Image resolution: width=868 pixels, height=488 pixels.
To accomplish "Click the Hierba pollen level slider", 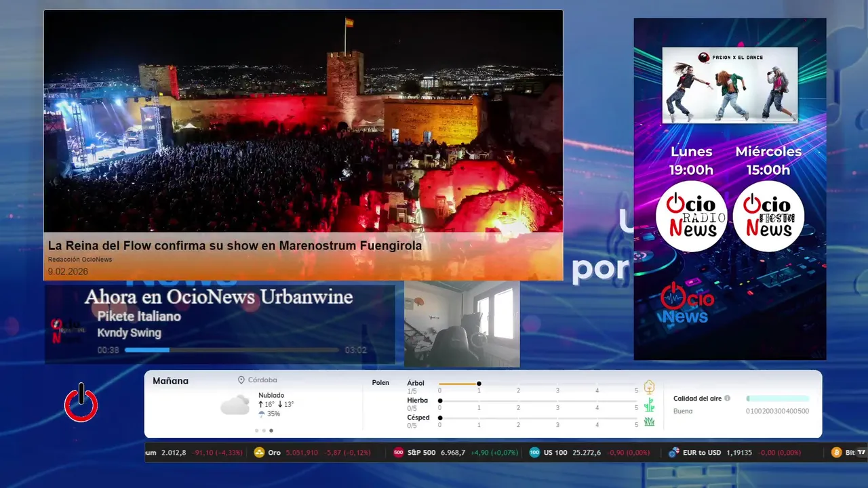I will tap(538, 401).
